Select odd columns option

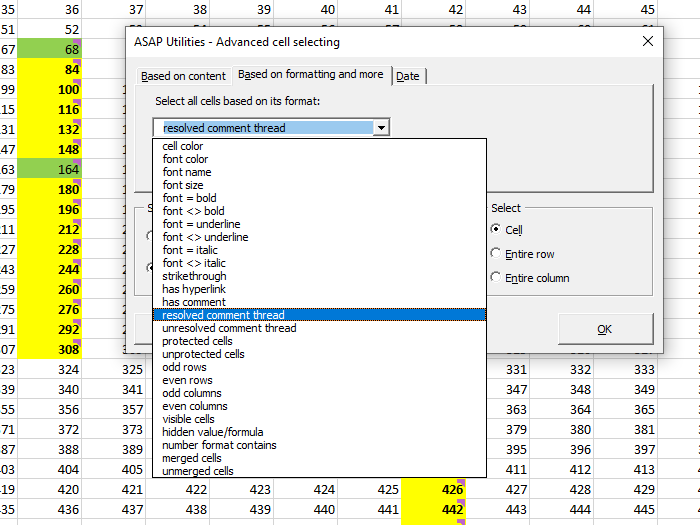tap(319, 393)
